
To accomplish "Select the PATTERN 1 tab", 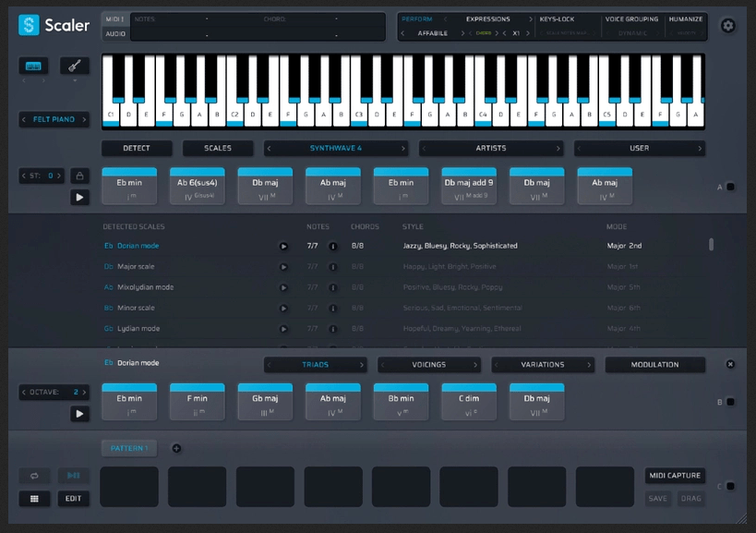I will [x=130, y=449].
